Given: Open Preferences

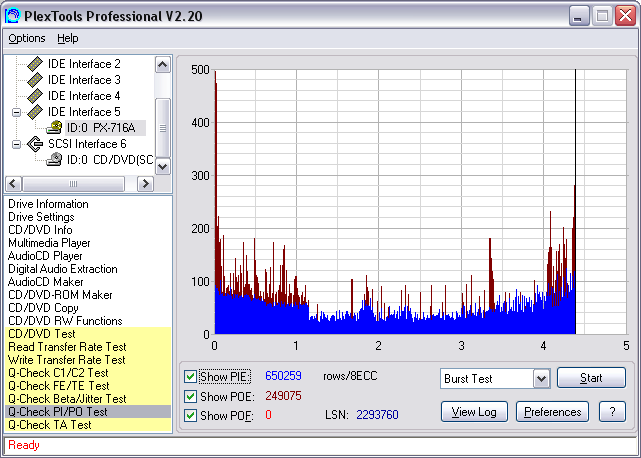Looking at the screenshot, I should pyautogui.click(x=552, y=412).
